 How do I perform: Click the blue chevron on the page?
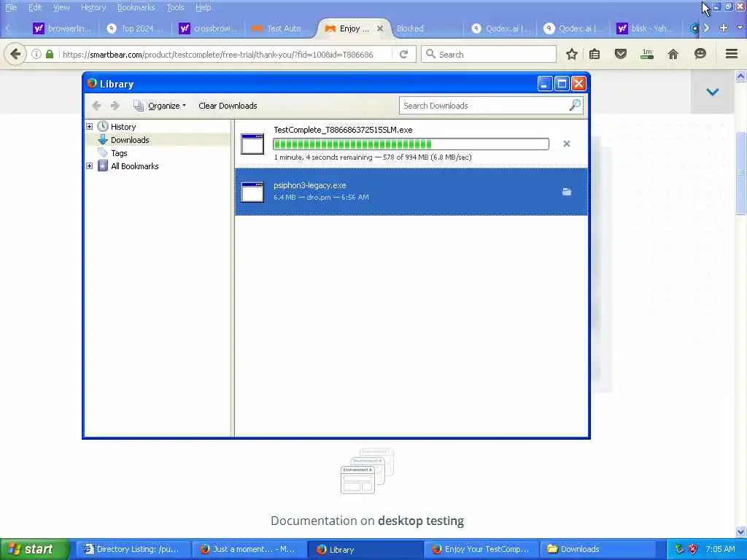point(712,92)
